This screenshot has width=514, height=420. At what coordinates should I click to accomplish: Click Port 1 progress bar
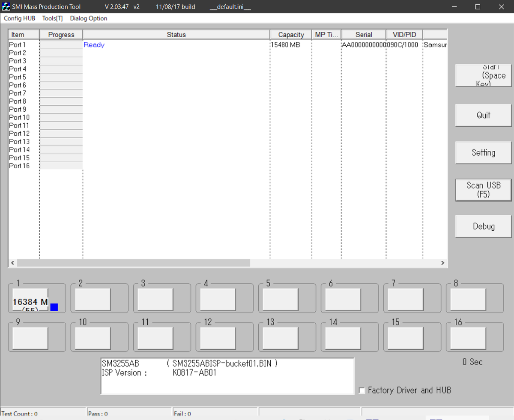pyautogui.click(x=61, y=45)
